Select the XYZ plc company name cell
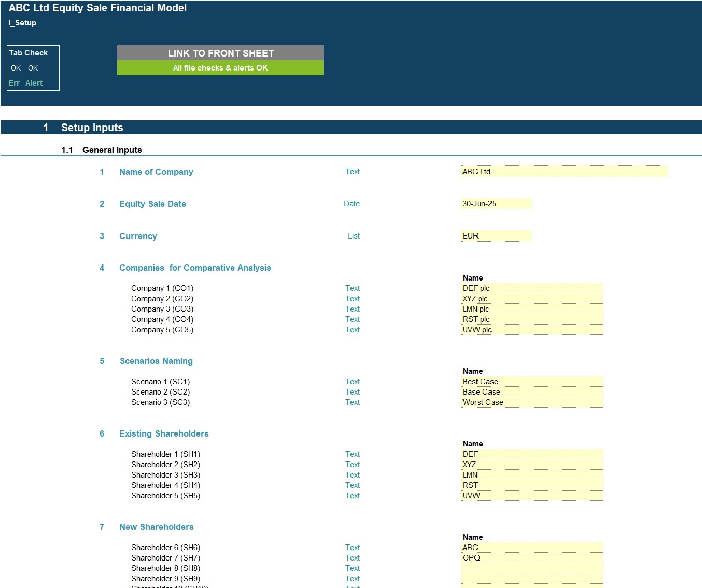Image resolution: width=702 pixels, height=588 pixels. click(531, 298)
